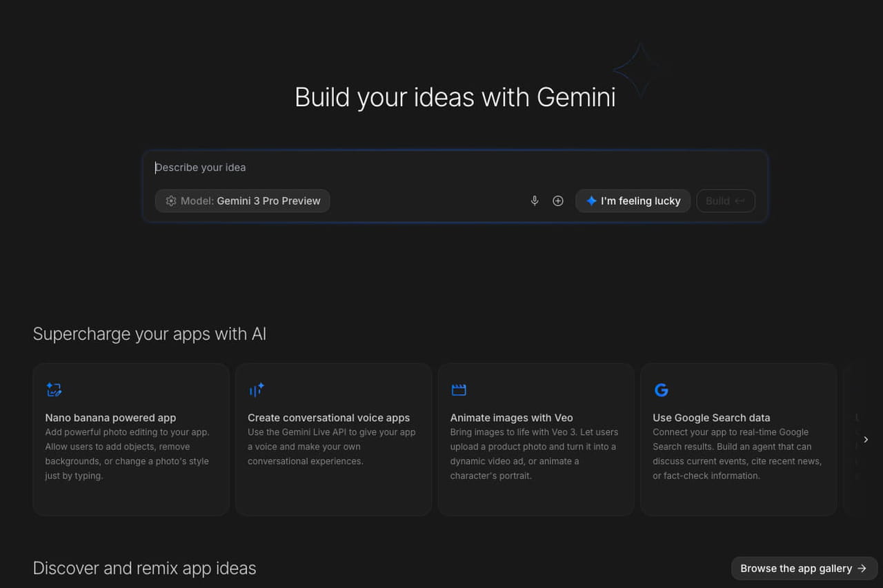Select the Nano banana powered app card
This screenshot has height=588, width=883.
click(130, 439)
